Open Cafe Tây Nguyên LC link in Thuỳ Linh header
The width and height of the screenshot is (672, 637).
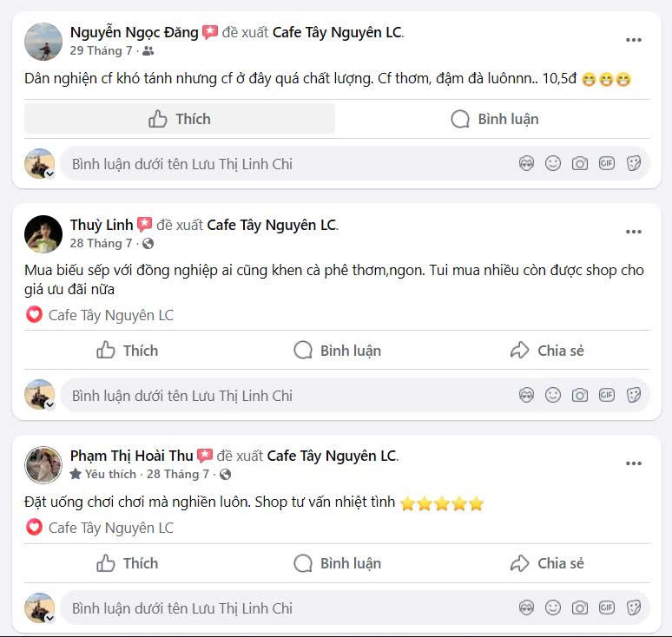point(272,225)
